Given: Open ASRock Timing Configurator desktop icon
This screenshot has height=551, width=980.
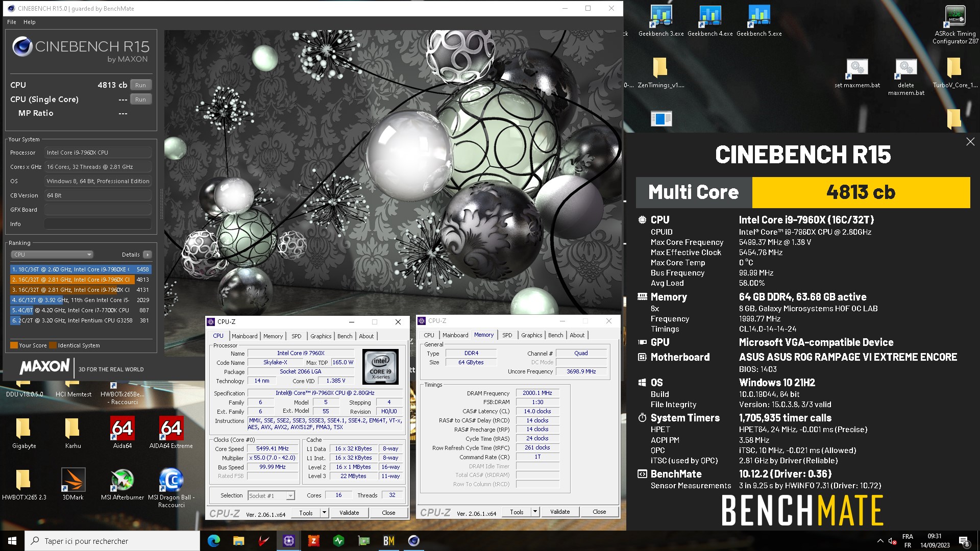Looking at the screenshot, I should (955, 24).
